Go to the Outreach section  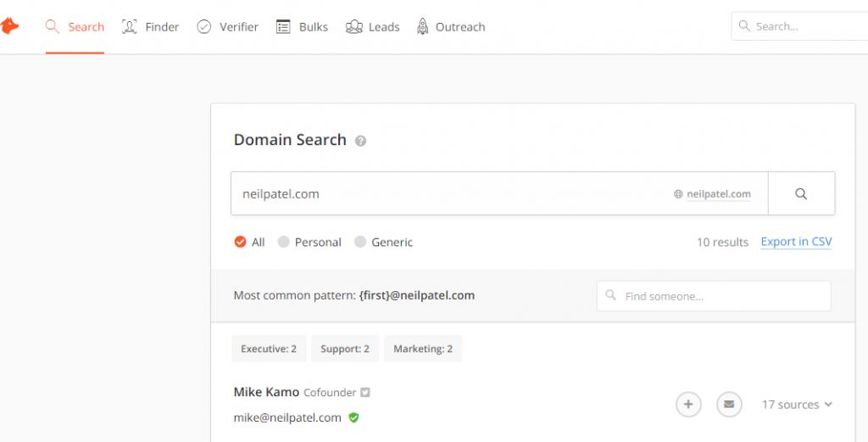click(x=451, y=27)
